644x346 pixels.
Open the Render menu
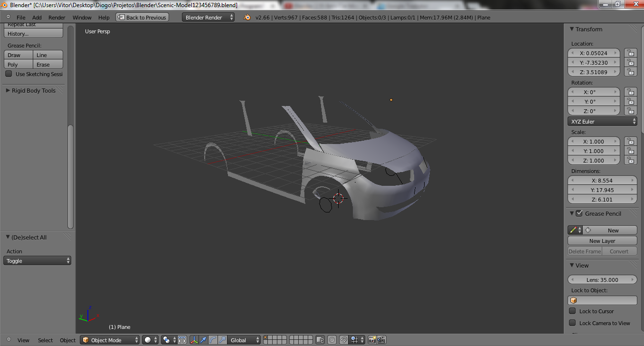click(x=57, y=18)
